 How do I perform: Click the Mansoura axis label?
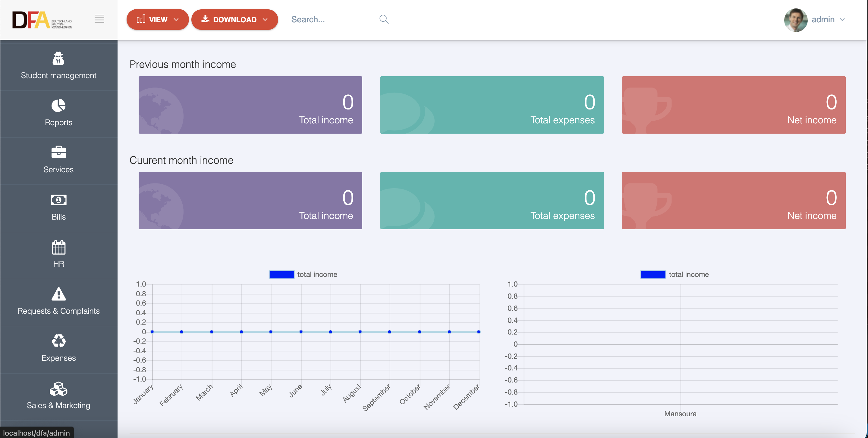tap(680, 414)
